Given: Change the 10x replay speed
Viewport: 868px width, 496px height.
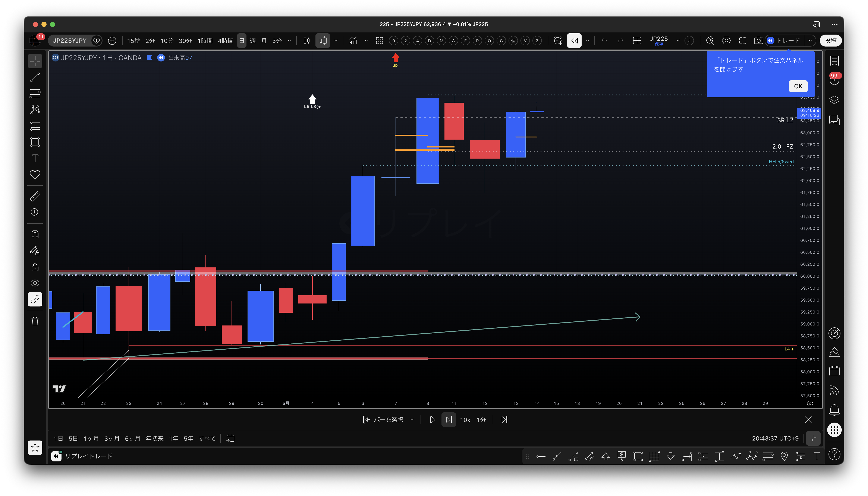Looking at the screenshot, I should click(465, 420).
